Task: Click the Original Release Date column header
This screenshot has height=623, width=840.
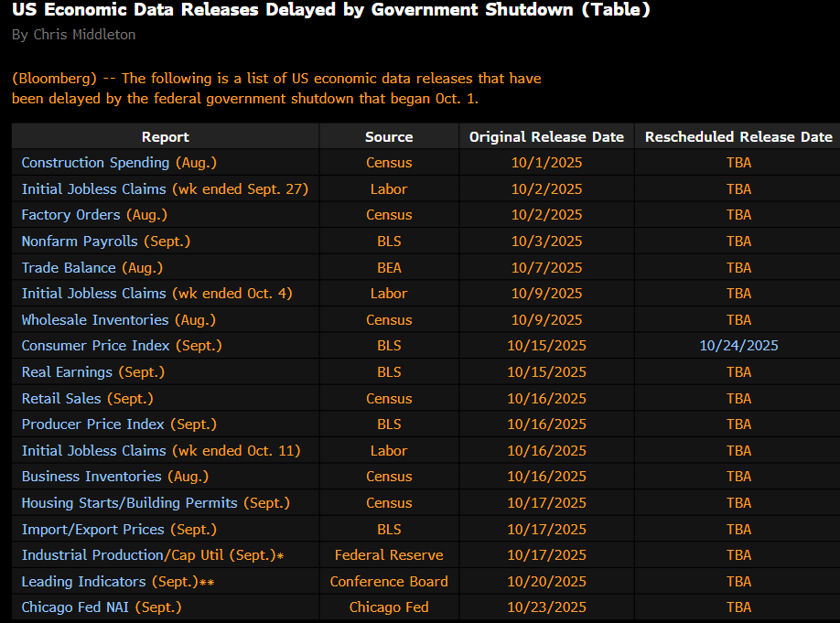Action: (546, 136)
